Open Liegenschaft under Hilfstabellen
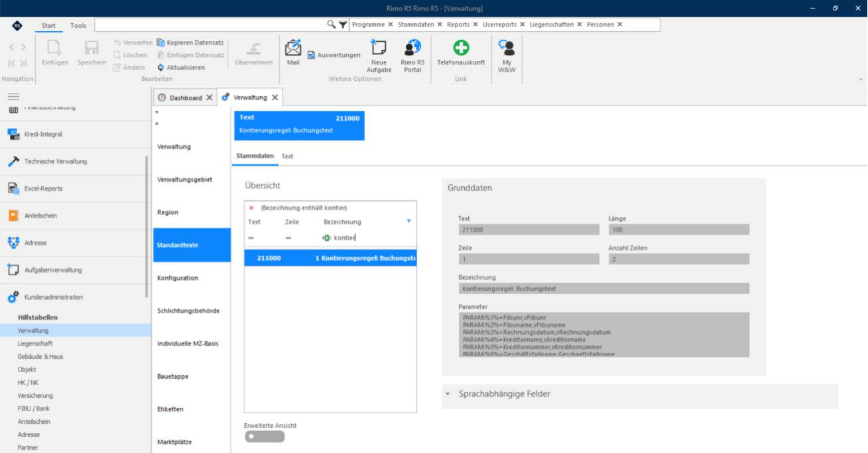 pos(35,344)
